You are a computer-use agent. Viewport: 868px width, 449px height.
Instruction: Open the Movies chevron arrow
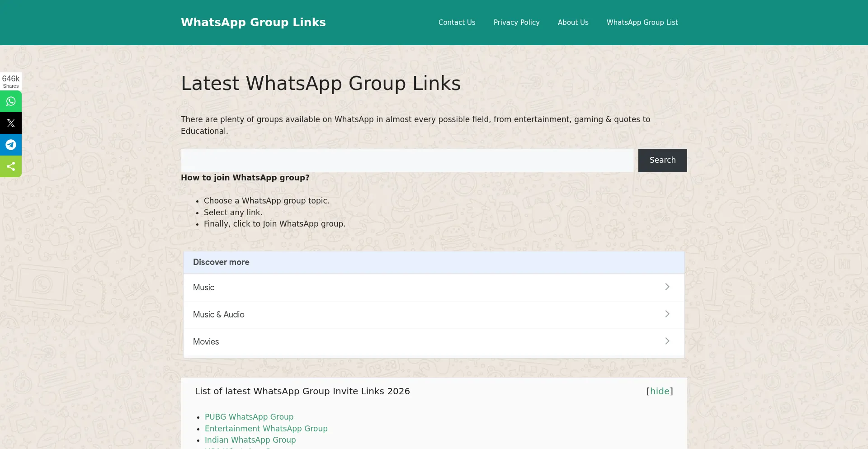tap(667, 341)
